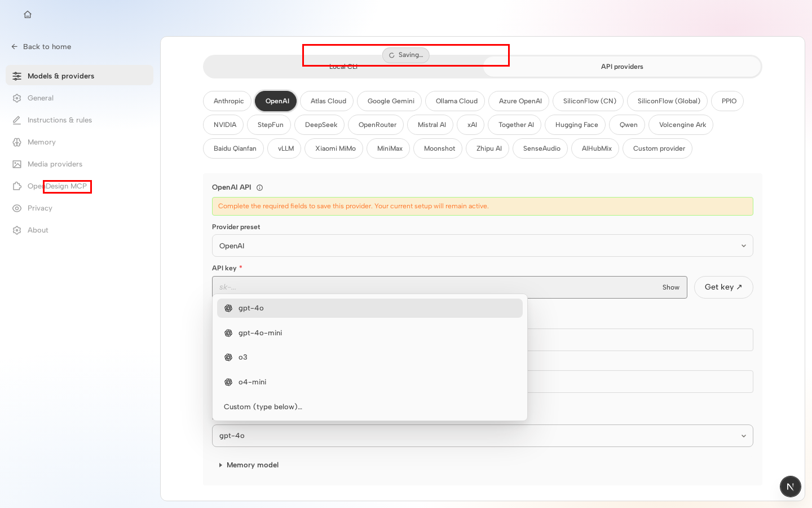Pick the SenseAudio provider

coord(541,148)
